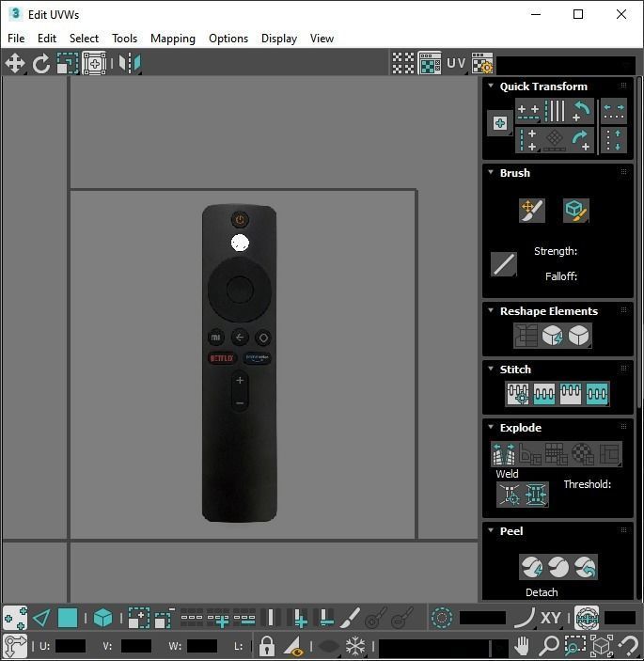Open the texture map dropdown field

click(566, 65)
